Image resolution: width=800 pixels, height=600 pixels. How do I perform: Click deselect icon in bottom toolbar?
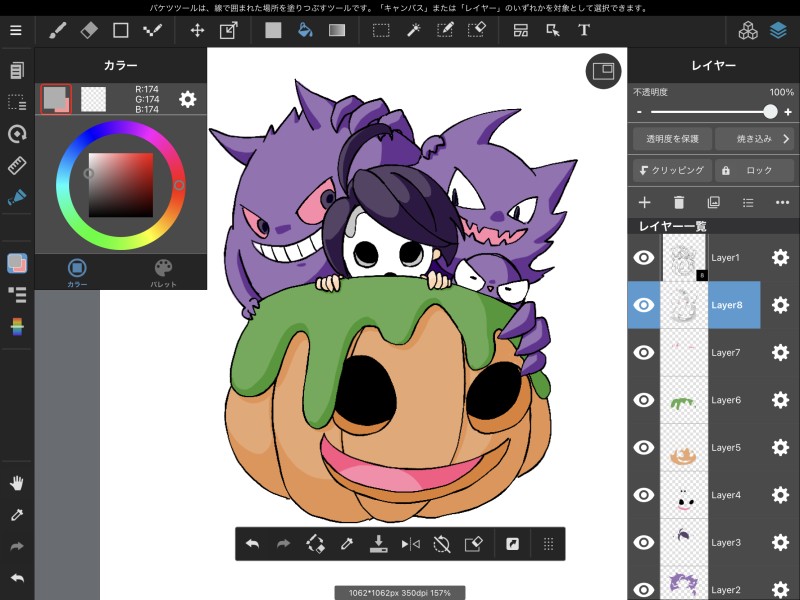point(442,544)
